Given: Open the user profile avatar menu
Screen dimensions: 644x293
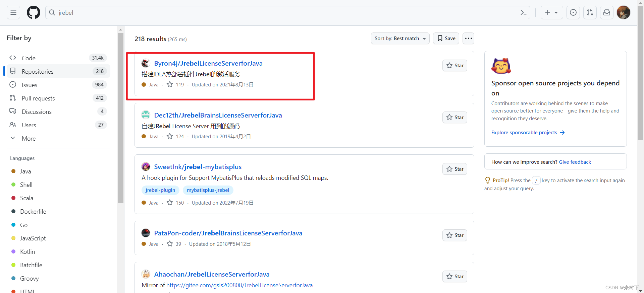Looking at the screenshot, I should tap(624, 12).
